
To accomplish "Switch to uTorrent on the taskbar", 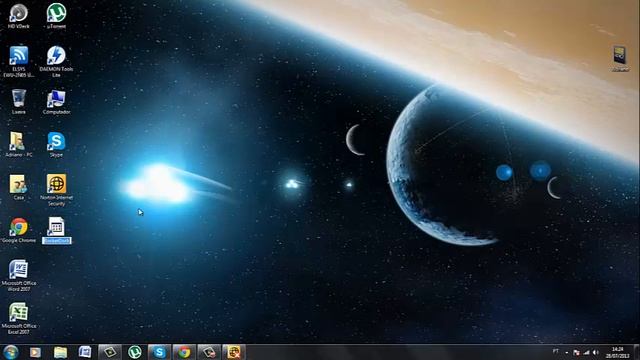I will pos(135,352).
